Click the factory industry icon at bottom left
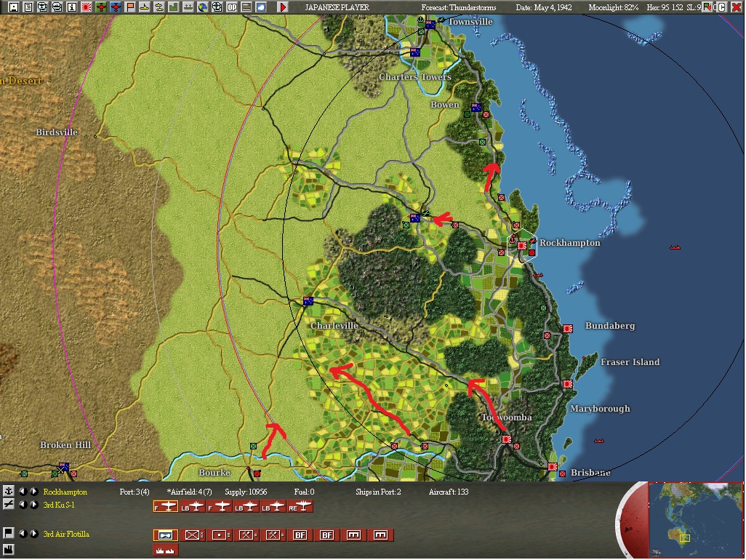746x560 pixels. 8,550
